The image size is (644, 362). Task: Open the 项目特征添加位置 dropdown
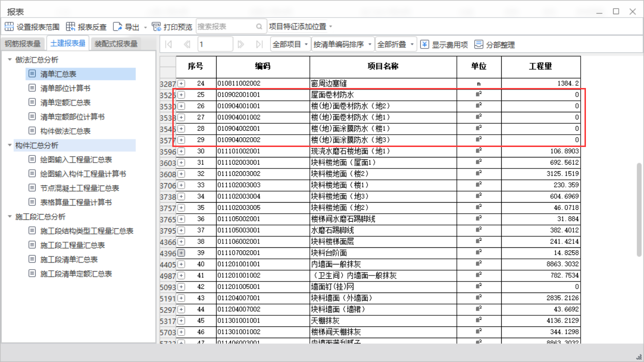point(301,27)
